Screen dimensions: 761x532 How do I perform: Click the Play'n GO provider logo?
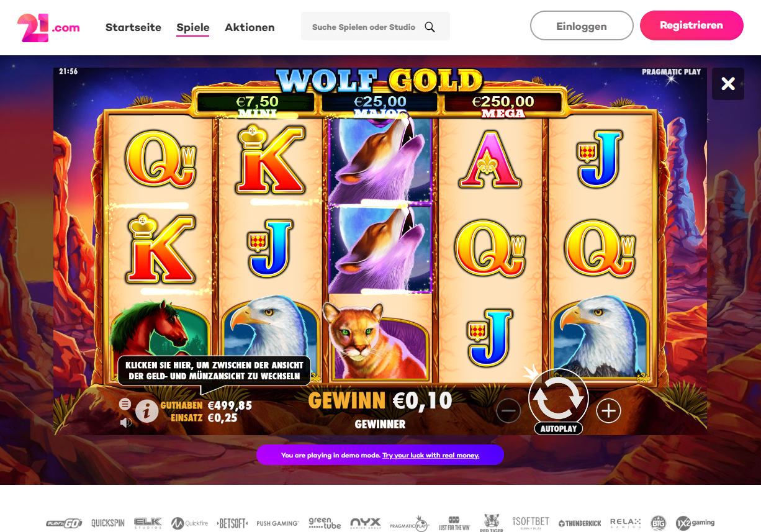64,523
